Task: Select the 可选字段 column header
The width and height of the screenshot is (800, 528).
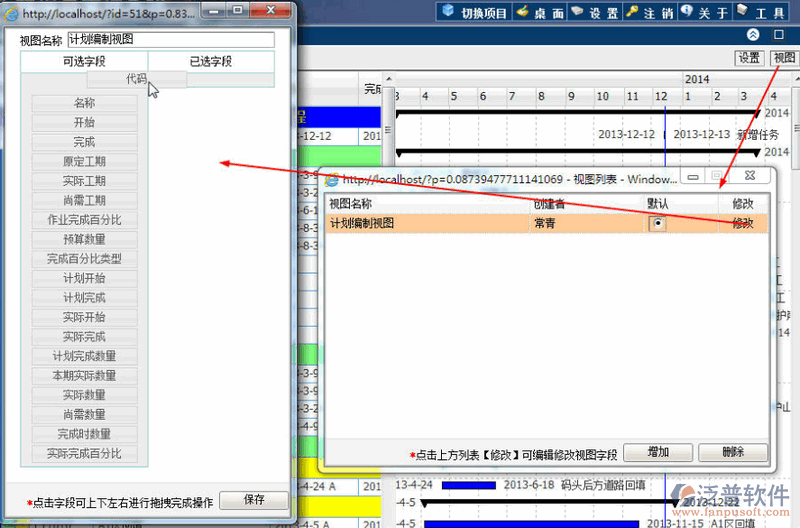Action: pos(84,61)
